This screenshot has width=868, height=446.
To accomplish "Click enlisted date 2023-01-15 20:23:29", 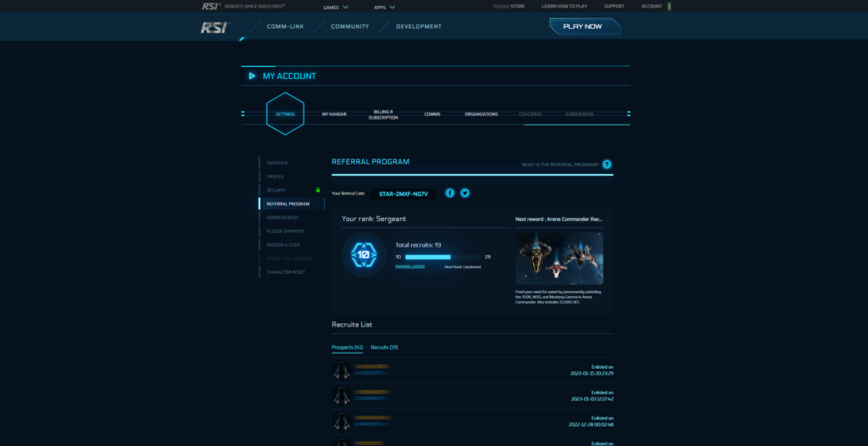I will point(592,373).
